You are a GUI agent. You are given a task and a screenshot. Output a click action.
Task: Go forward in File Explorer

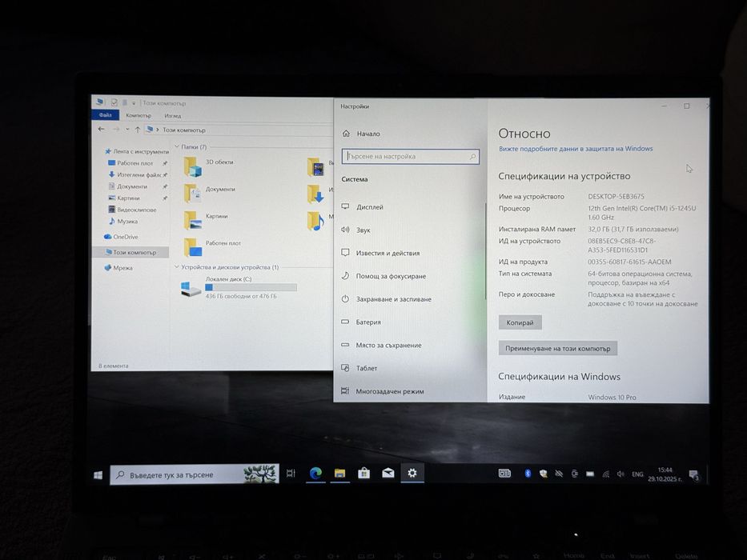coord(116,129)
